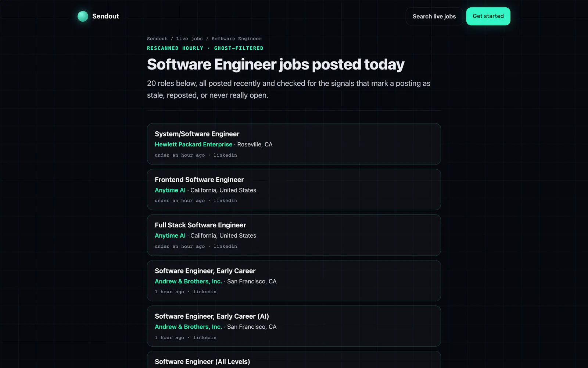Click the 'Roseville, CA' location text
This screenshot has width=588, height=368.
[255, 144]
